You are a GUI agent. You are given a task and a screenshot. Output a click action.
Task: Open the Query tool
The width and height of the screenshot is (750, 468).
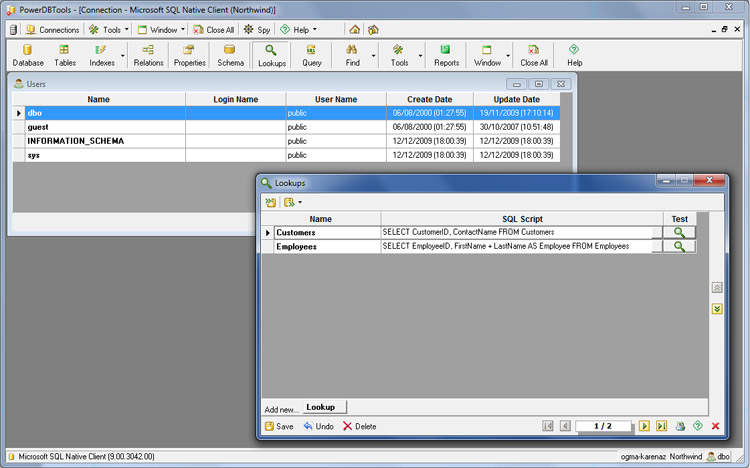312,55
